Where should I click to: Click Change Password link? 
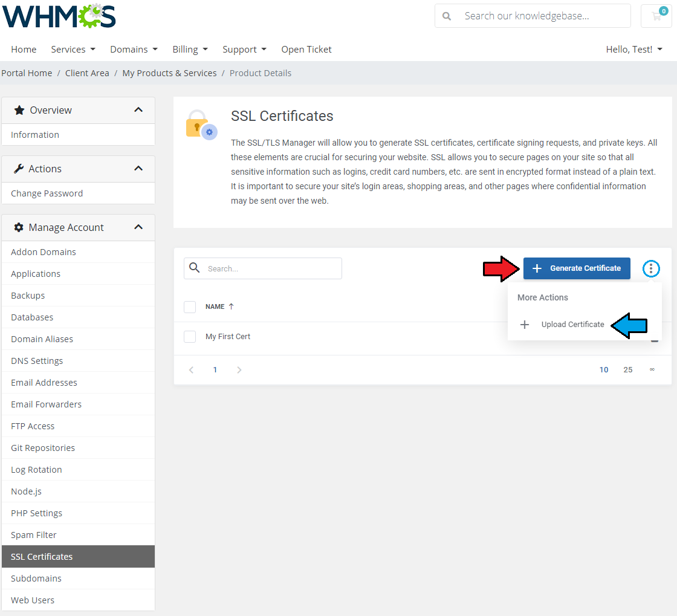[x=78, y=193]
